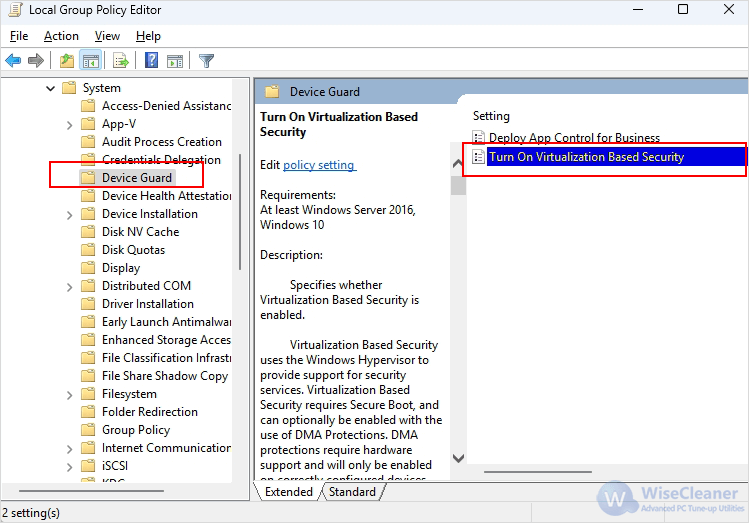The height and width of the screenshot is (523, 749).
Task: Select Disk NV Cache folder
Action: [x=140, y=232]
